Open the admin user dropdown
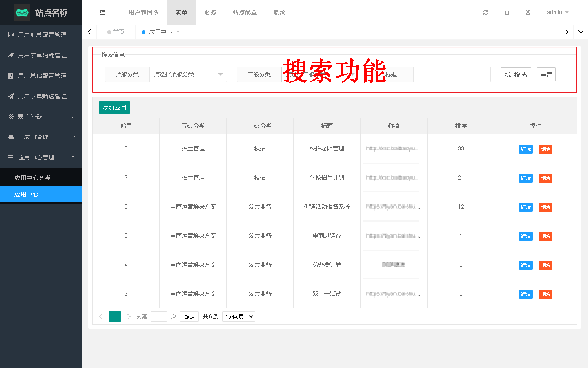588x368 pixels. (557, 12)
